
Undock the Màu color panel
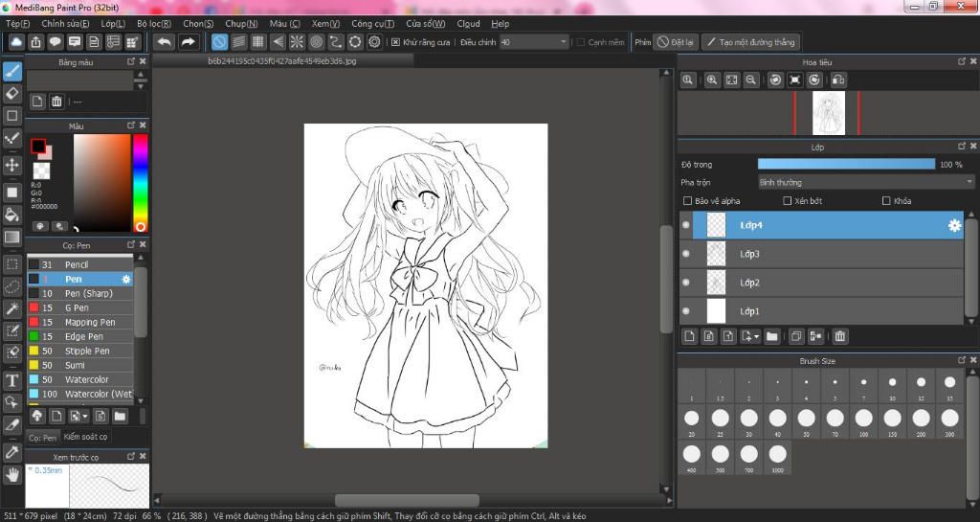[130, 125]
